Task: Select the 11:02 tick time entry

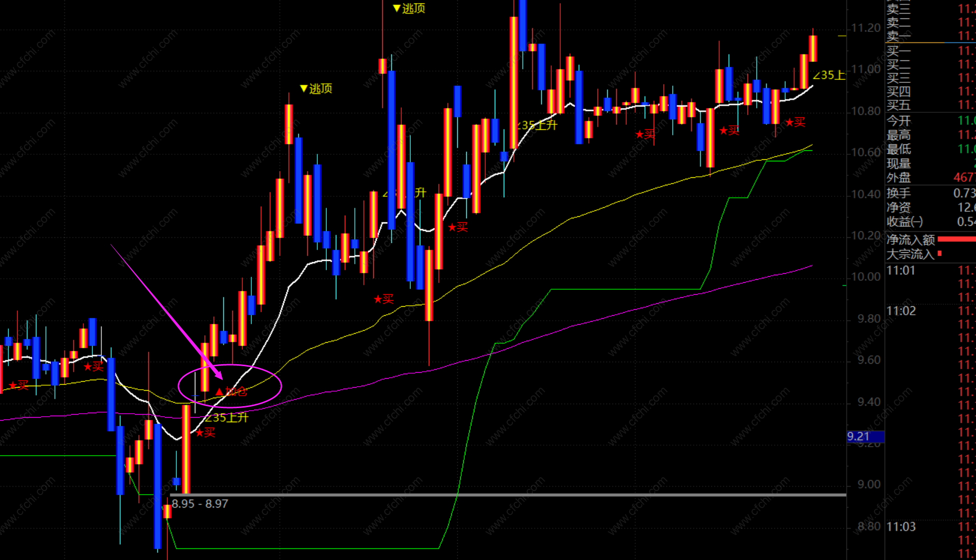Action: pyautogui.click(x=901, y=311)
